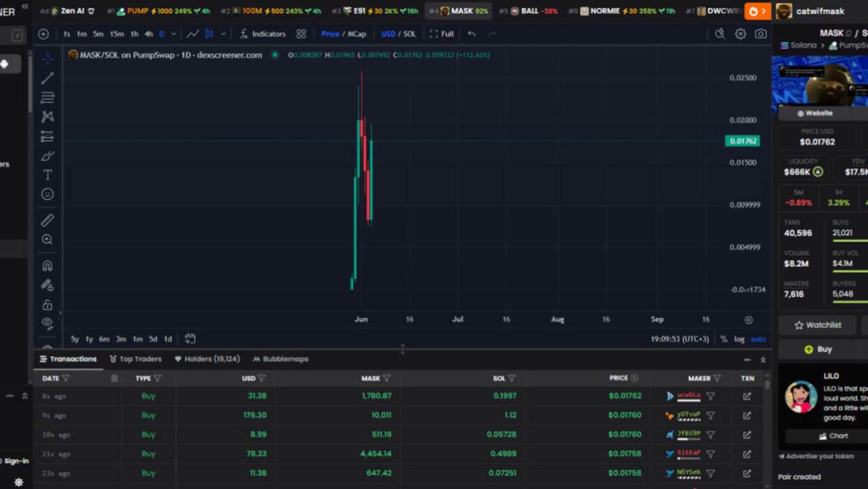Open the sidebar settings gear icon
This screenshot has height=489, width=868.
pos(19,482)
